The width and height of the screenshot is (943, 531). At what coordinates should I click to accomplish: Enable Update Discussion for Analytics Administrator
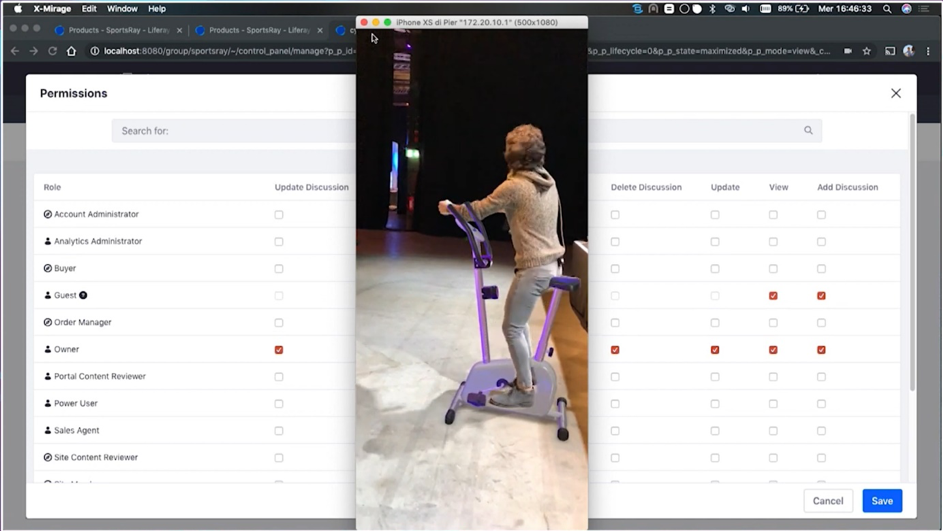tap(279, 242)
